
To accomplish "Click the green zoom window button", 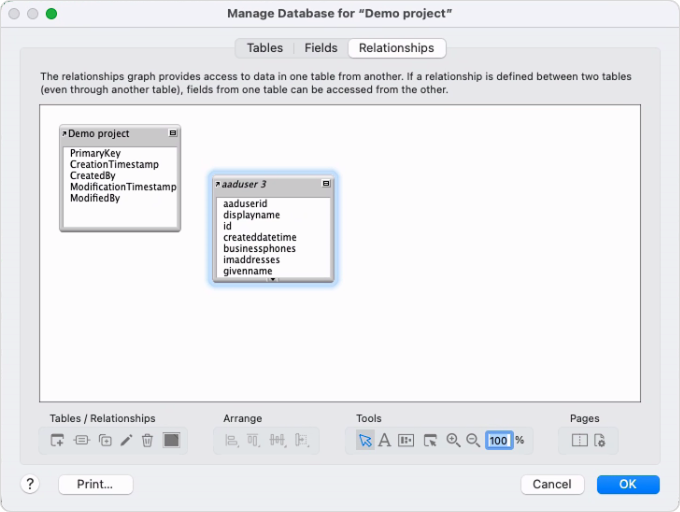I will (51, 14).
